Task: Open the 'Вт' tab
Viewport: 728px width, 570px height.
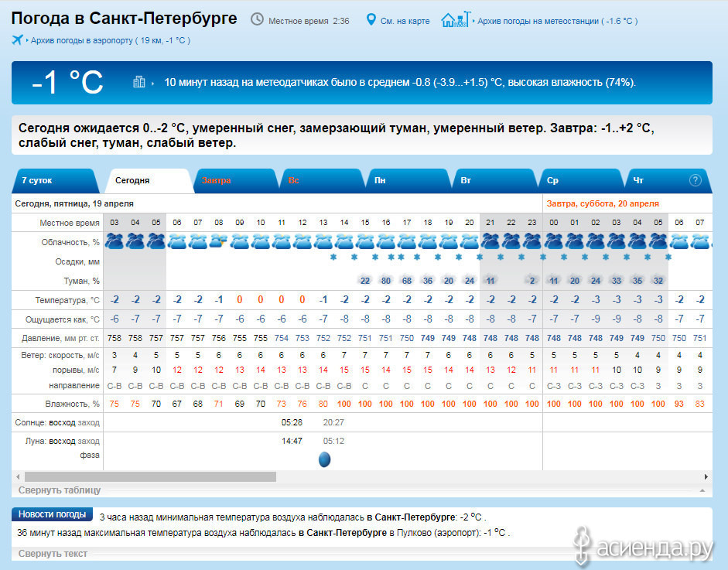Action: (x=494, y=180)
